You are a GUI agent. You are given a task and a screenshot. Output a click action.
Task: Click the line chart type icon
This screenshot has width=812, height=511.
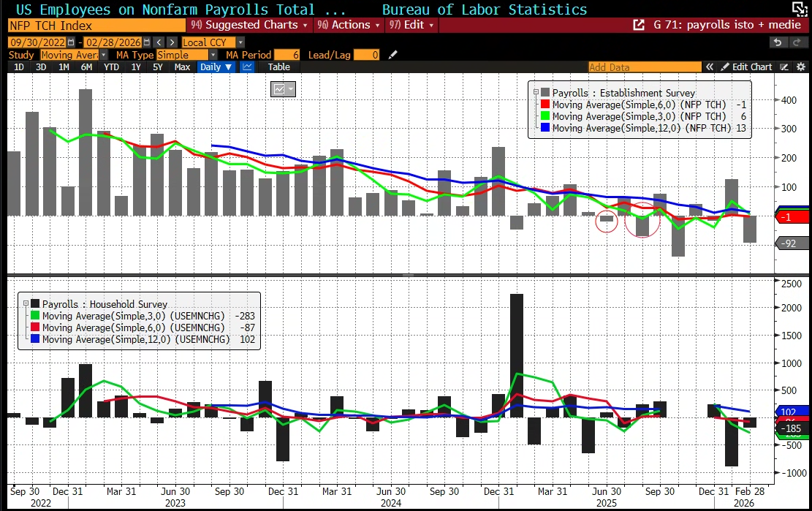247,67
